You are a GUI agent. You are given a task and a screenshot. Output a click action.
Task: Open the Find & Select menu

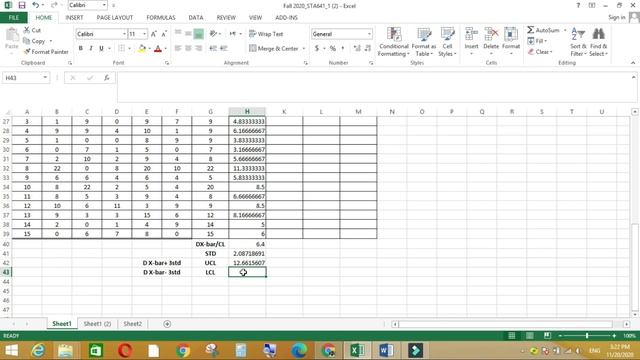(598, 42)
